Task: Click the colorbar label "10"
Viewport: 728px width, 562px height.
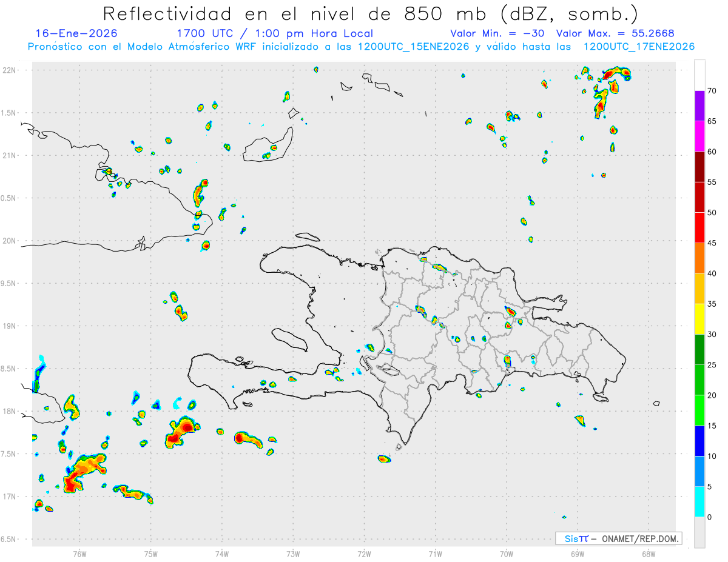Action: (712, 456)
